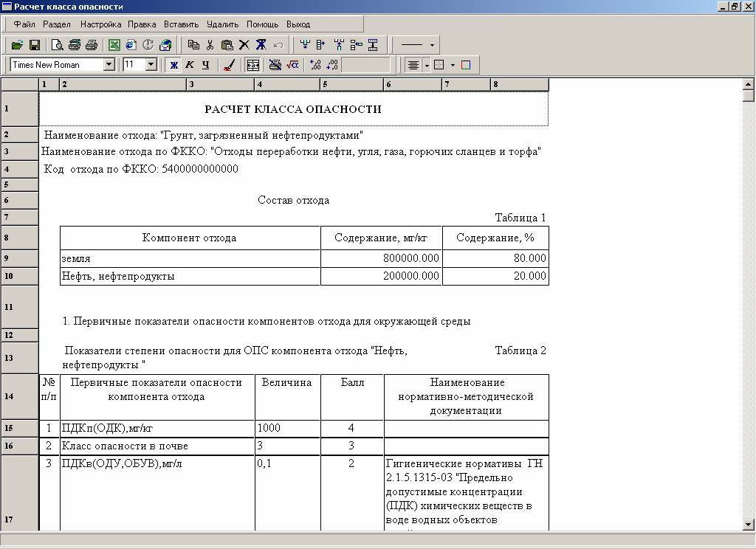Screen dimensions: 756x549
Task: Open print preview from the toolbar
Action: [x=57, y=45]
